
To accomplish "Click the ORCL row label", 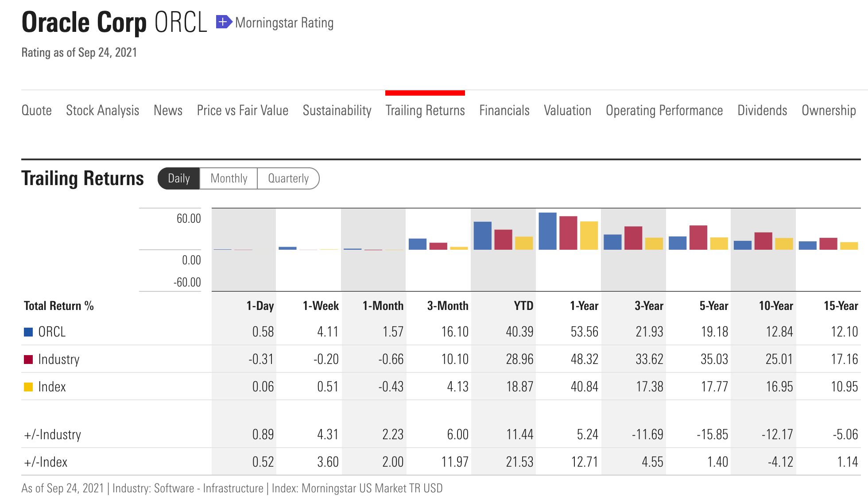I will coord(52,332).
